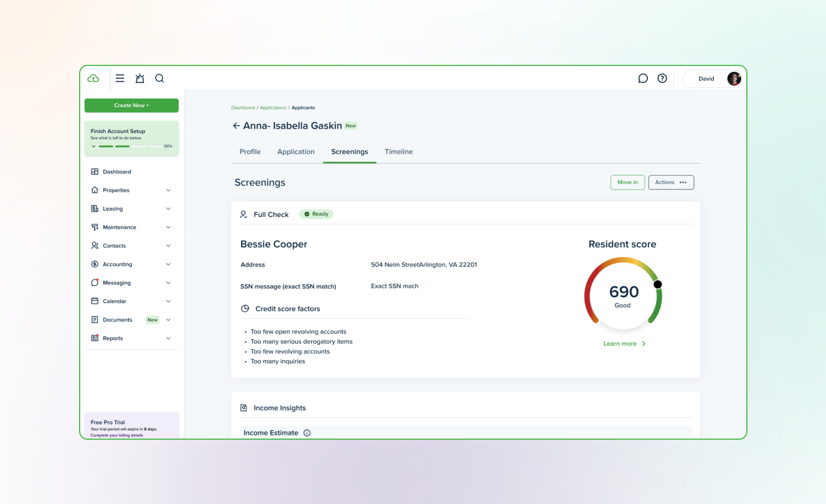Click the Create New button
The height and width of the screenshot is (504, 826).
coord(131,106)
